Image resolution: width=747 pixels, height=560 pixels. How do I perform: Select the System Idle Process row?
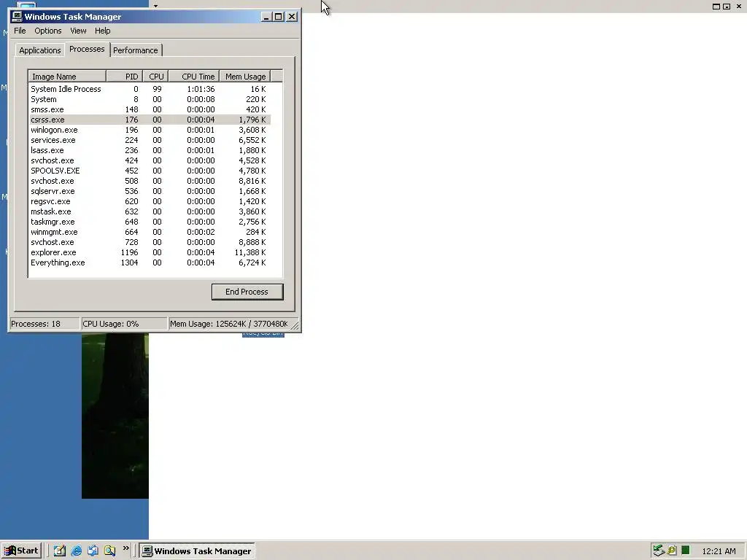(x=150, y=89)
